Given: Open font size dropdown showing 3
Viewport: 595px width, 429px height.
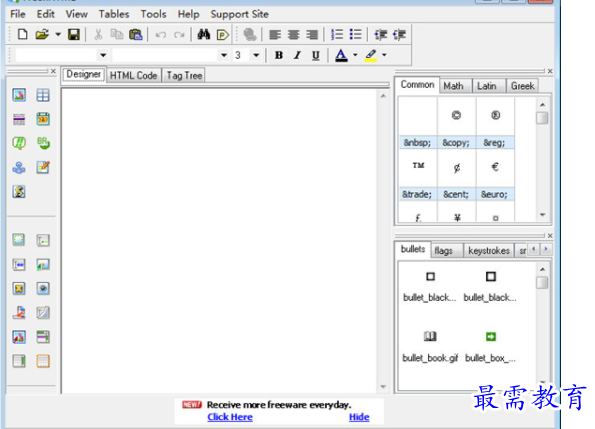Looking at the screenshot, I should pos(256,55).
